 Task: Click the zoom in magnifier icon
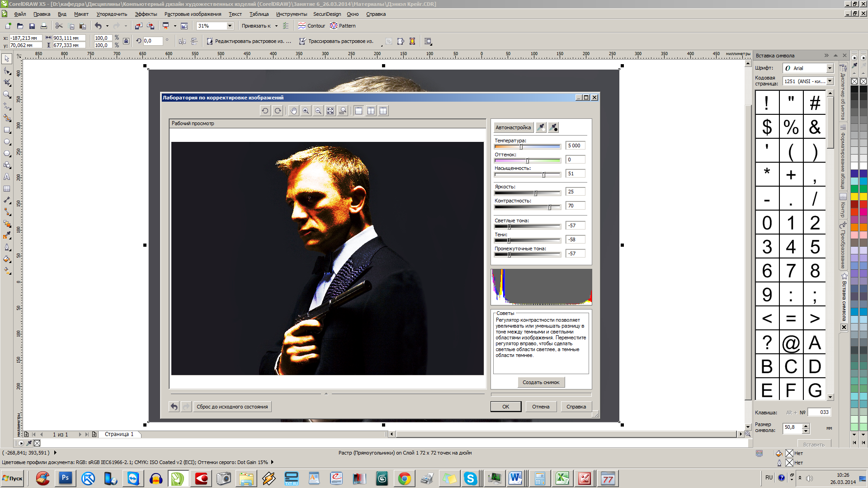[x=306, y=111]
